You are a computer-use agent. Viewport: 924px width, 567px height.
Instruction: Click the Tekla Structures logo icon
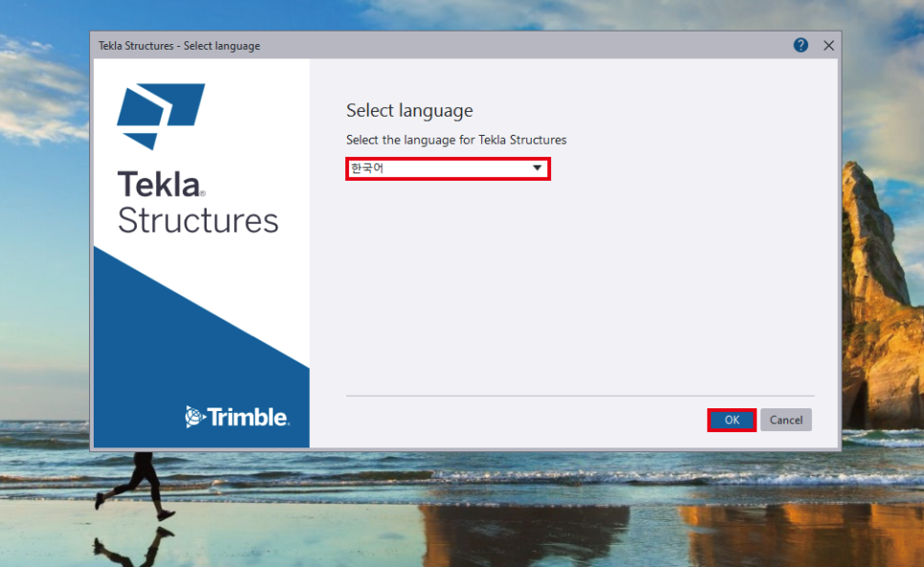(161, 117)
